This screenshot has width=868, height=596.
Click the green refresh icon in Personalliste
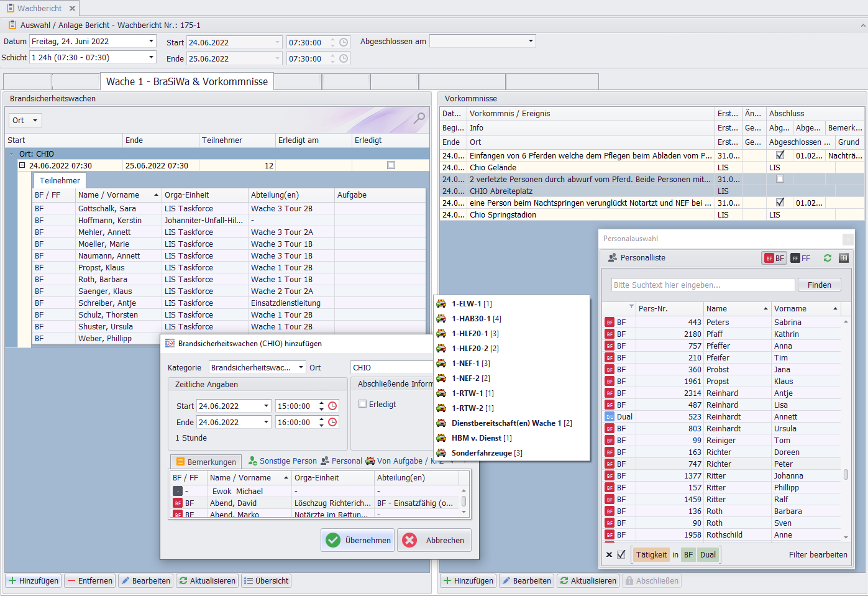click(x=827, y=258)
